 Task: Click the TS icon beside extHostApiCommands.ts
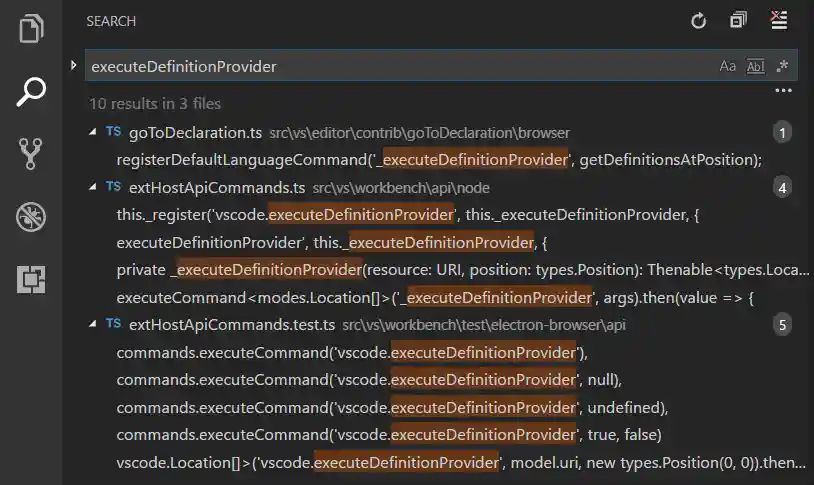(113, 186)
